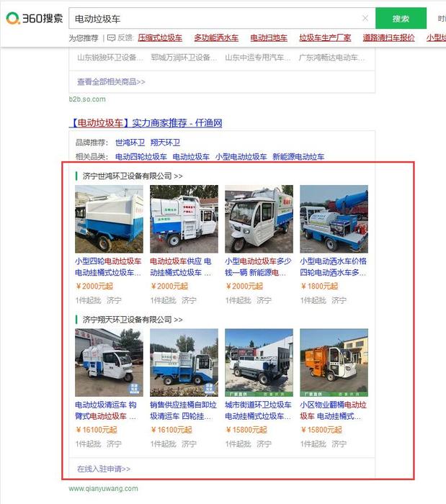446x504 pixels.
Task: Expand 济宁世鸿环卫设备有限公司 >> company header
Action: click(133, 176)
